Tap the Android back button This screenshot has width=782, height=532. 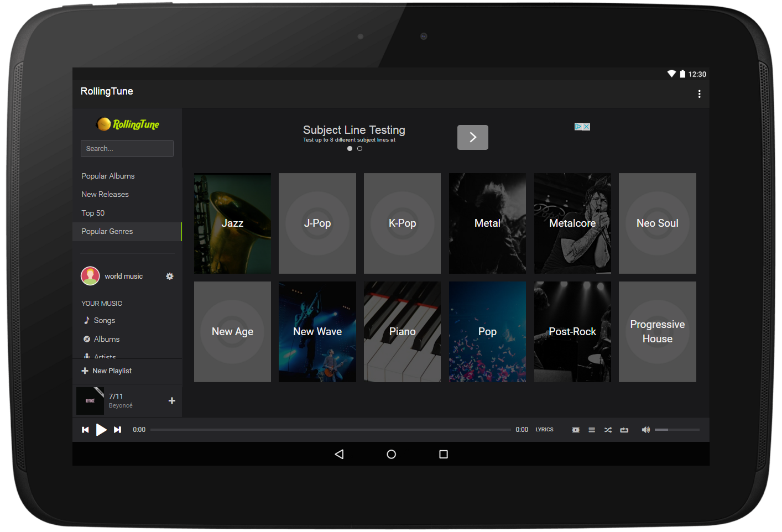[x=339, y=454]
